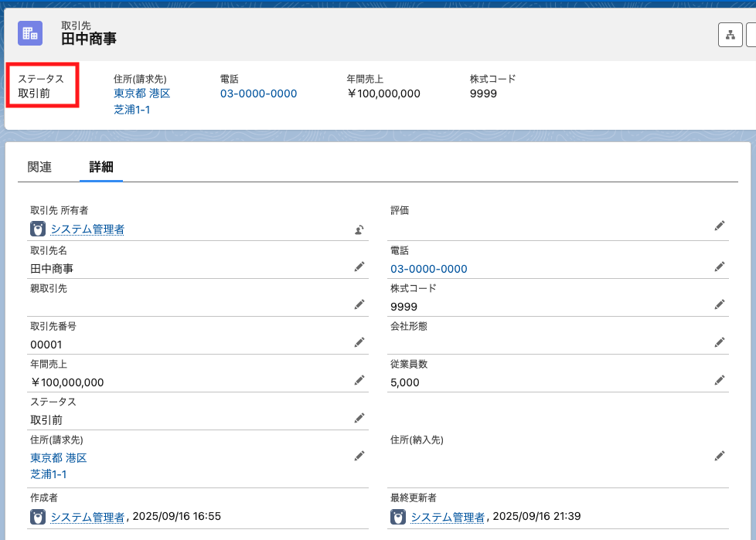This screenshot has height=540, width=756.
Task: Click the pencil icon next to 年間売上
Action: 359,380
